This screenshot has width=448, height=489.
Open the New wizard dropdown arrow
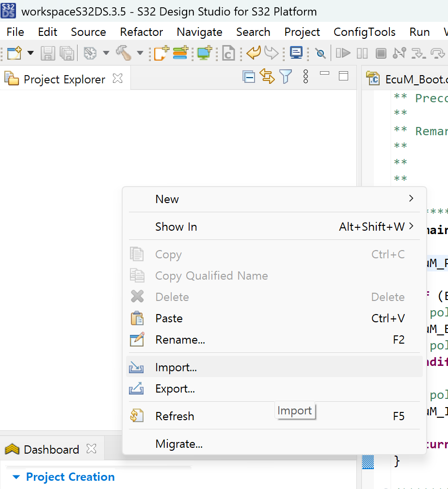31,53
